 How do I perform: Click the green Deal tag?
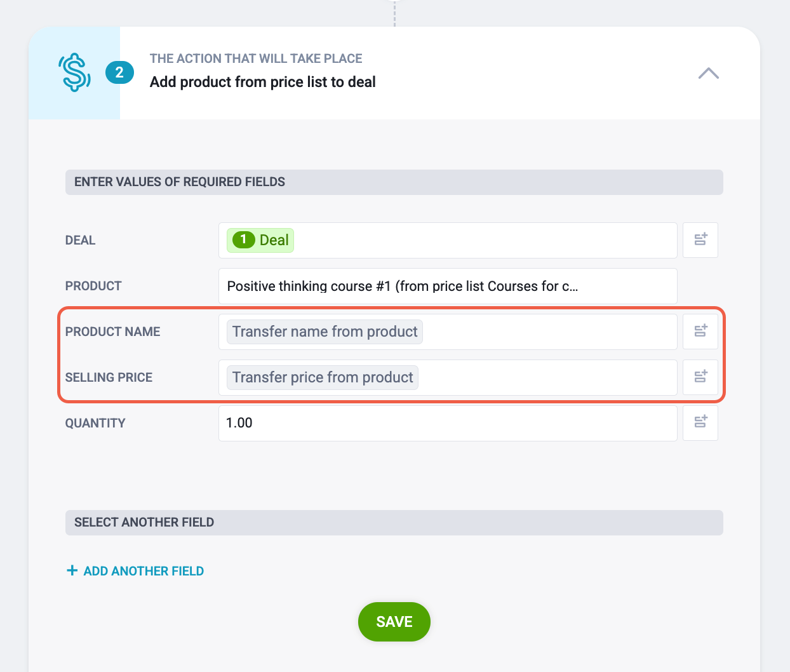click(x=260, y=240)
